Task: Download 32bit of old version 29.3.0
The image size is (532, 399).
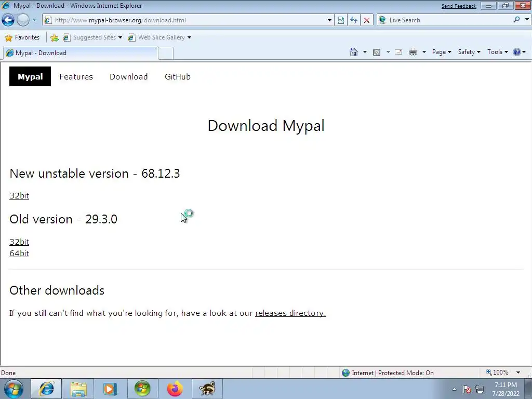Action: tap(19, 242)
